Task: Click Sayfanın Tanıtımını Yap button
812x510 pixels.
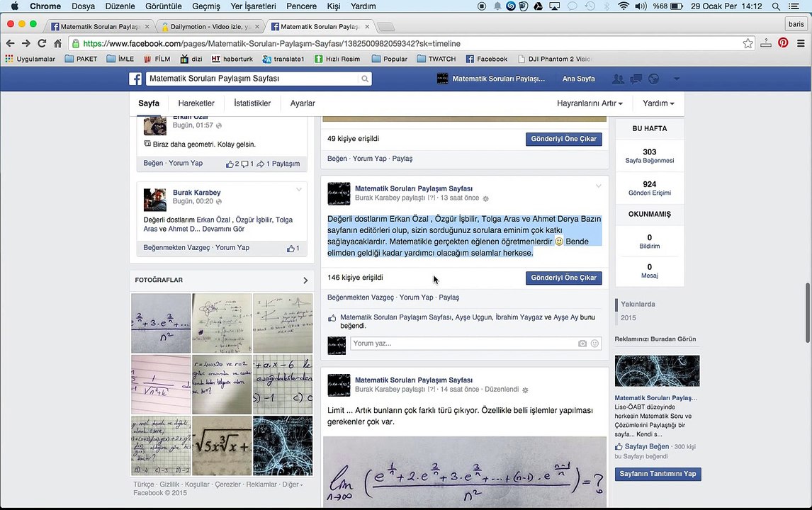Action: tap(658, 474)
